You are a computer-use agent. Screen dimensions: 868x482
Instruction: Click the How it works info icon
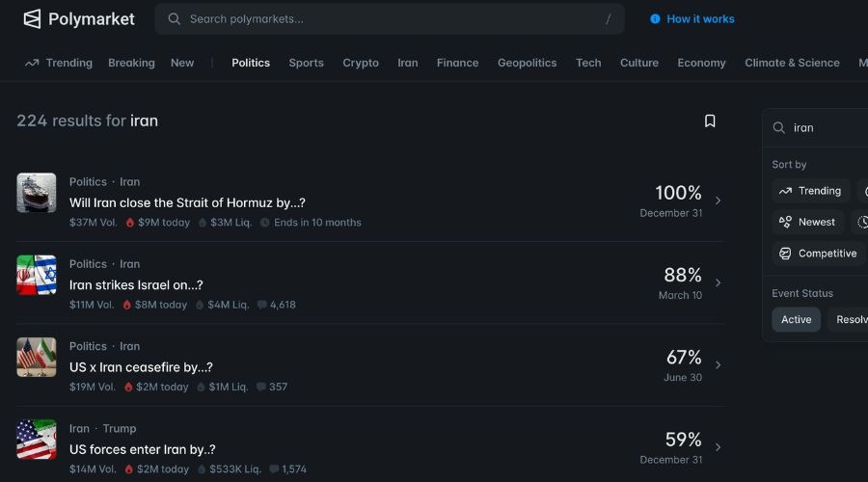(x=655, y=18)
